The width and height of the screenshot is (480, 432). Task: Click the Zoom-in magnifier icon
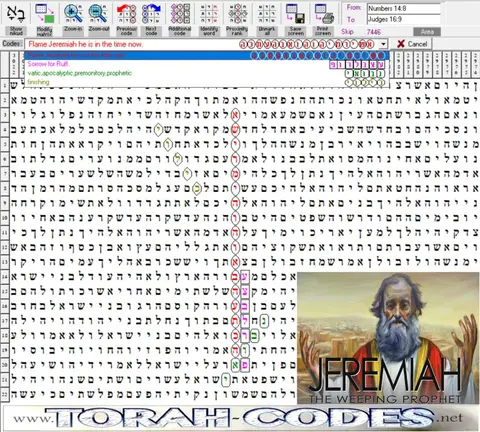tap(73, 14)
